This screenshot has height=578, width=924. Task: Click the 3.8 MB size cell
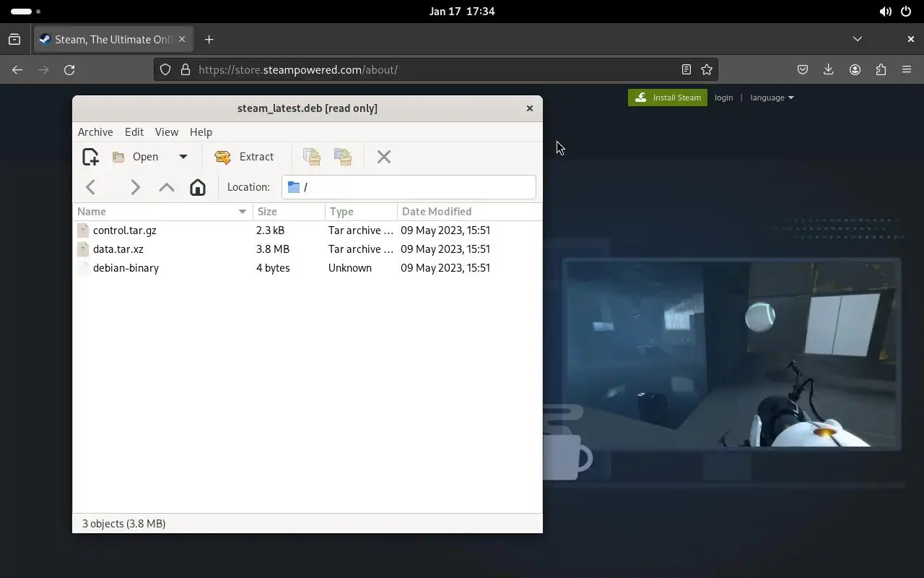[x=273, y=249]
